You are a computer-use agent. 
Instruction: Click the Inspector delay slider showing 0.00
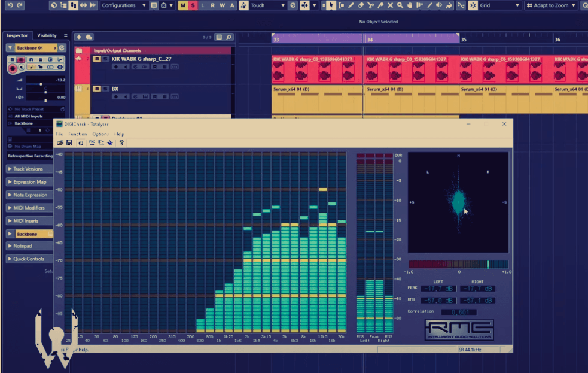[45, 101]
